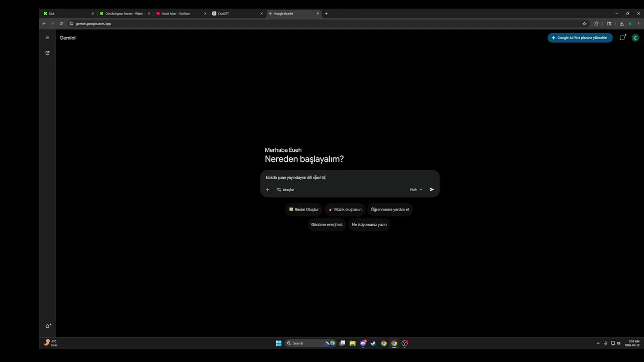This screenshot has width=644, height=362.
Task: Bookmark this page with the star
Action: [x=584, y=24]
